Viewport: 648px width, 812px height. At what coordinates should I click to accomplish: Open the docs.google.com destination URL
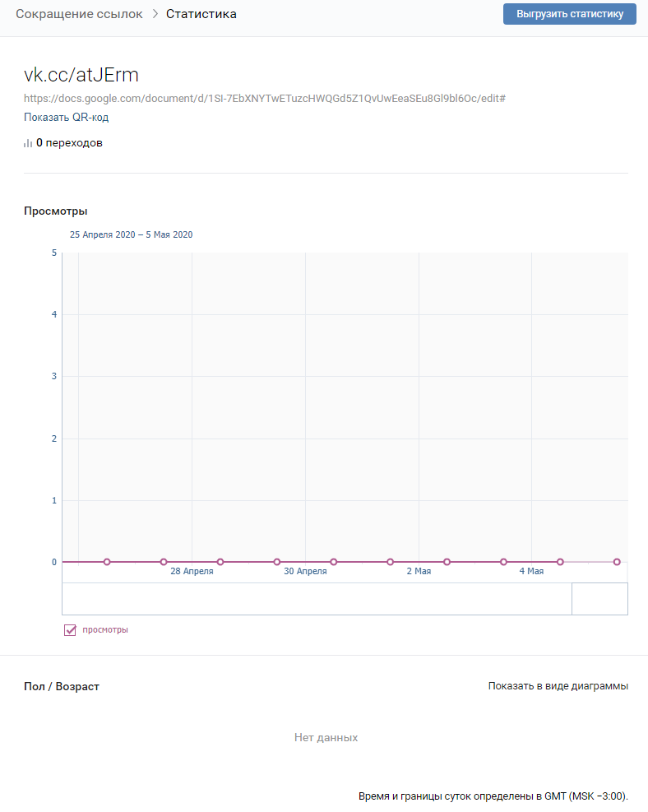point(264,98)
